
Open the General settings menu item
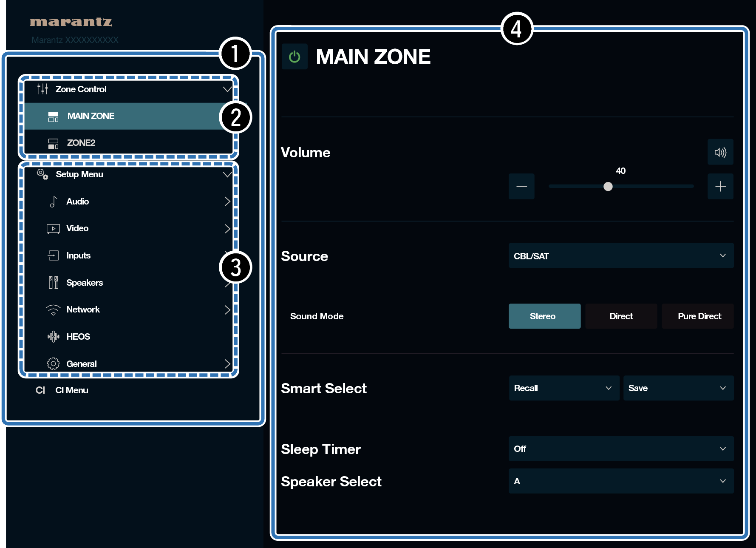coord(82,364)
